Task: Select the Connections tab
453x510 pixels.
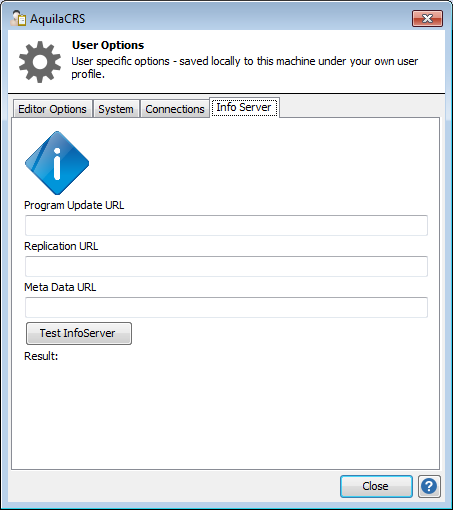Action: click(x=175, y=109)
